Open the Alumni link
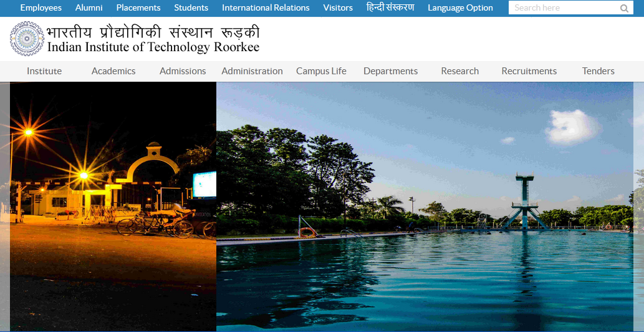The height and width of the screenshot is (332, 644). coord(89,8)
